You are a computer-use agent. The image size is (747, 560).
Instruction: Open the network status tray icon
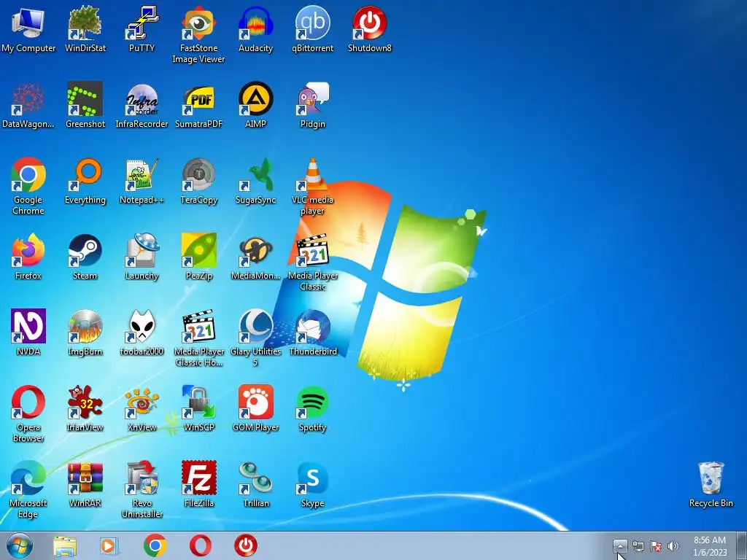pyautogui.click(x=638, y=546)
